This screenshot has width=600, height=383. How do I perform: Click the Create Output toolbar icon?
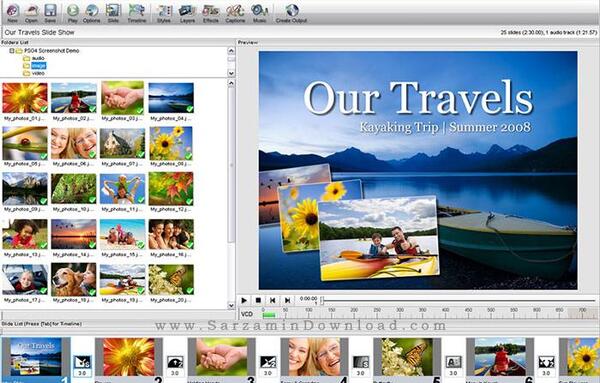tap(292, 13)
